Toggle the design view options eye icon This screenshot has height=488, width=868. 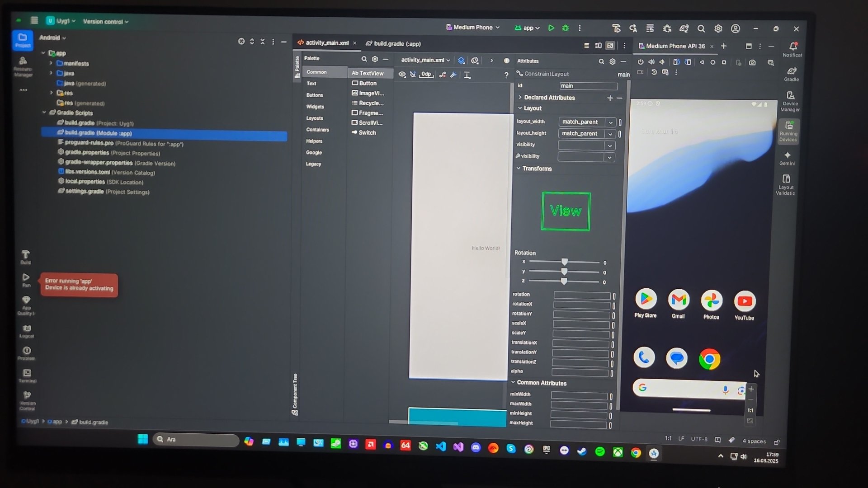(x=402, y=75)
